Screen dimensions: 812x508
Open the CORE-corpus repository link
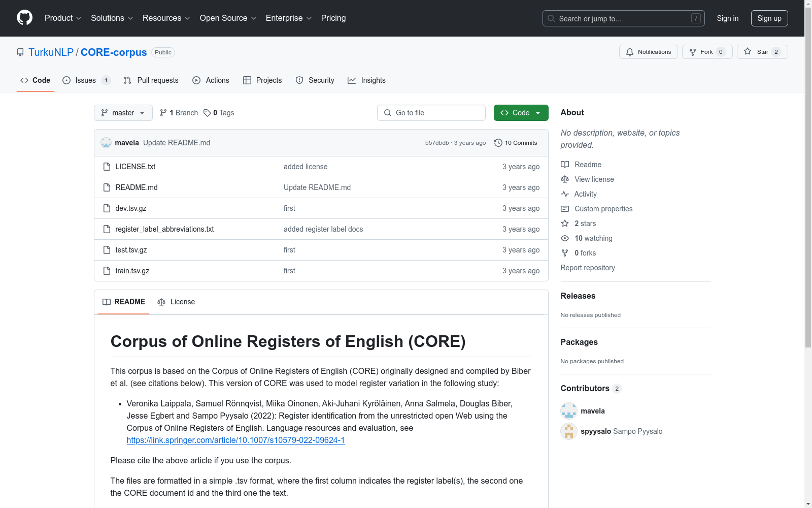pos(114,52)
